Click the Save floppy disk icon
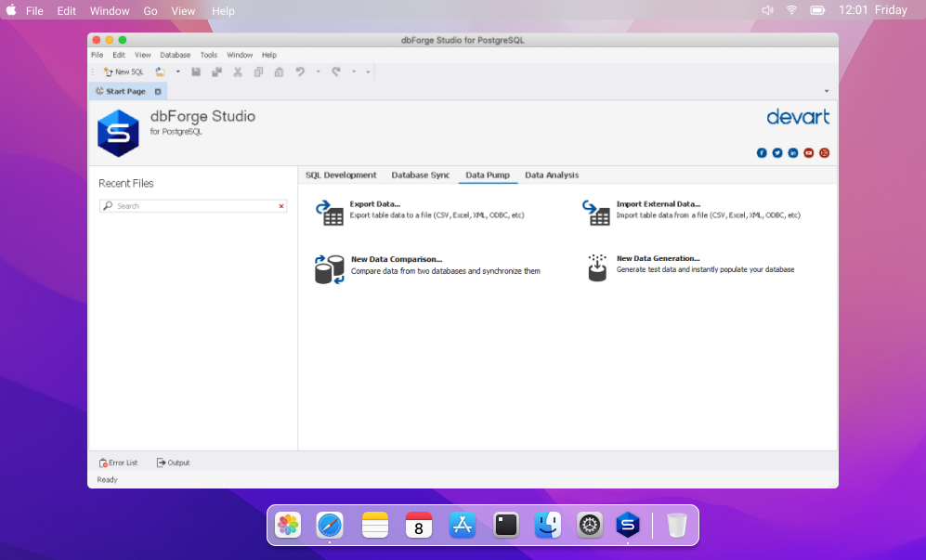This screenshot has height=560, width=926. (x=196, y=72)
